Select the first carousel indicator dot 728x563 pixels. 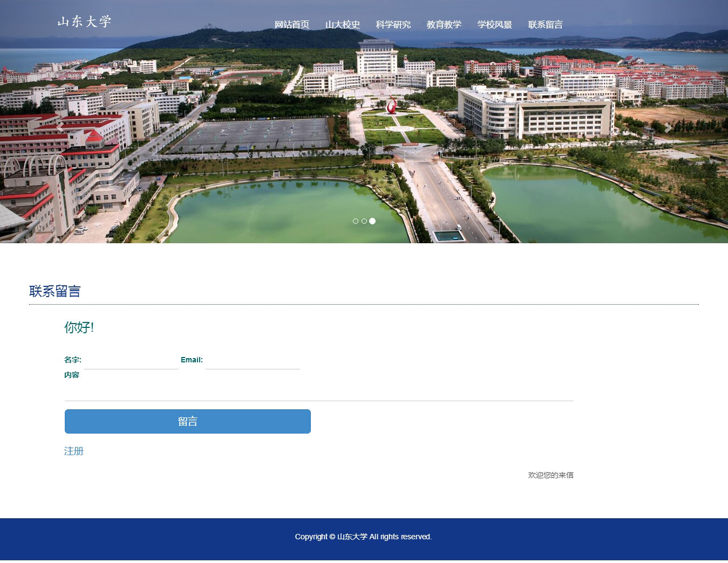[x=356, y=221]
